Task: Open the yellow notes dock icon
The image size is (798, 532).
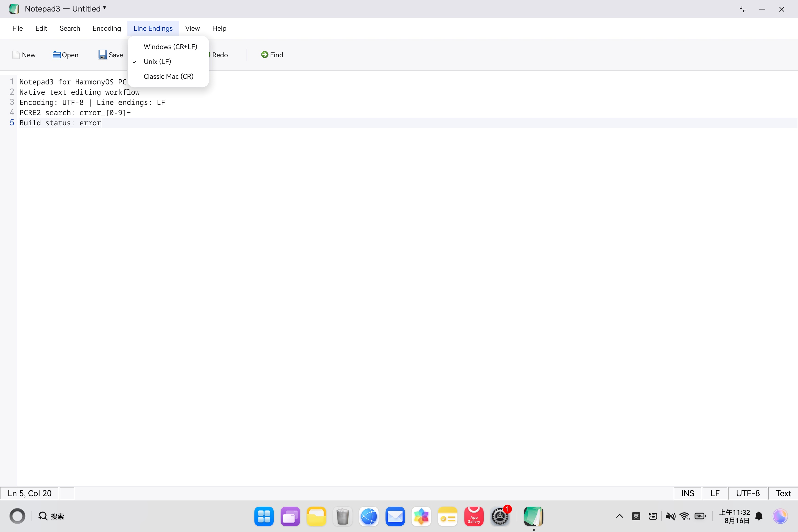Action: tap(448, 516)
